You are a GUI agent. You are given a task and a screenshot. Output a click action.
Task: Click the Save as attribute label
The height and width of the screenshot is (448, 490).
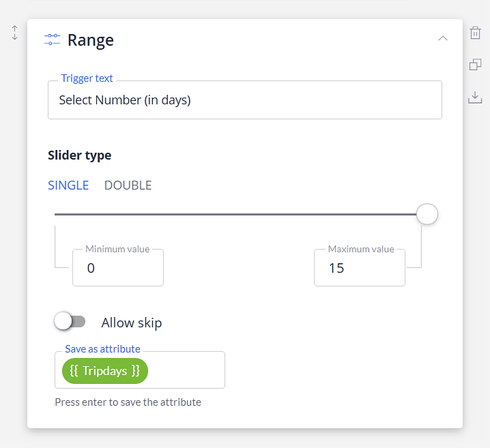(102, 348)
